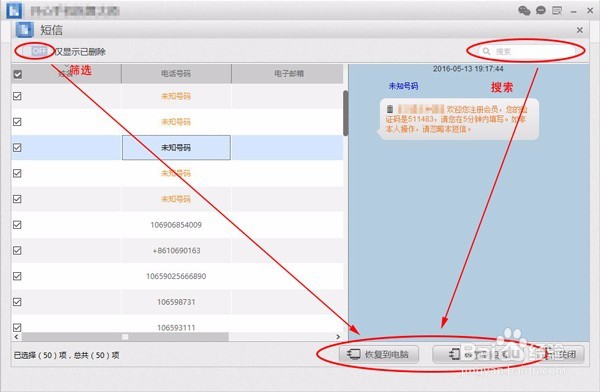Click the restore-to-device button beside 恢复到电脑

pyautogui.click(x=478, y=354)
